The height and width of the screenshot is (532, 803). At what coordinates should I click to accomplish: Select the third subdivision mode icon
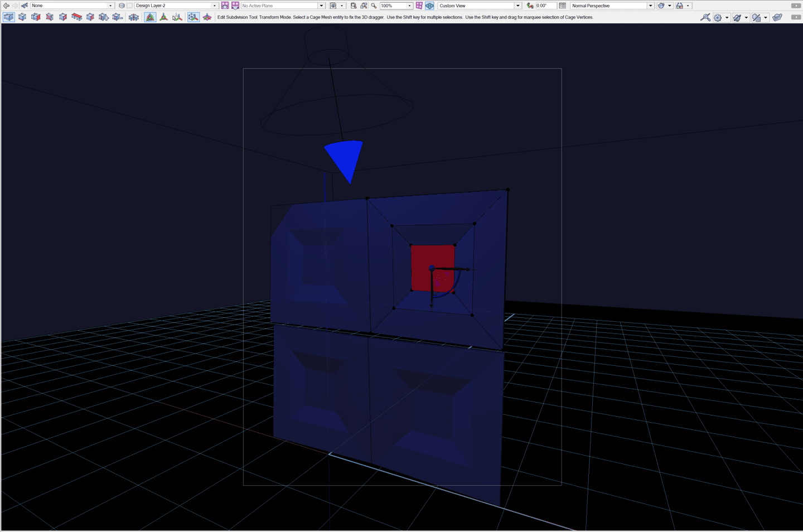pos(36,17)
